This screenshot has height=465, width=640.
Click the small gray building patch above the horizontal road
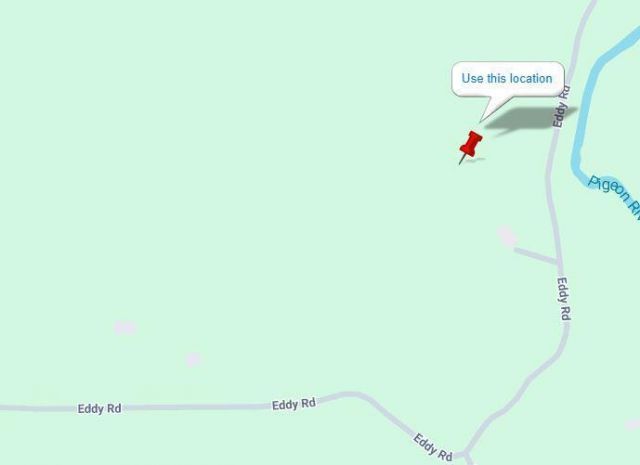[x=193, y=359]
